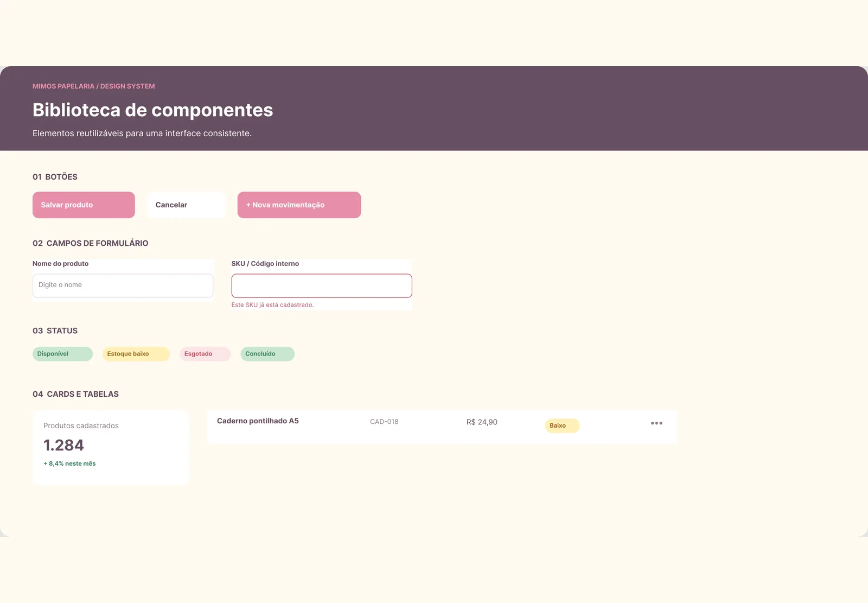Click the Nova movimentação button
The width and height of the screenshot is (868, 603).
click(299, 205)
